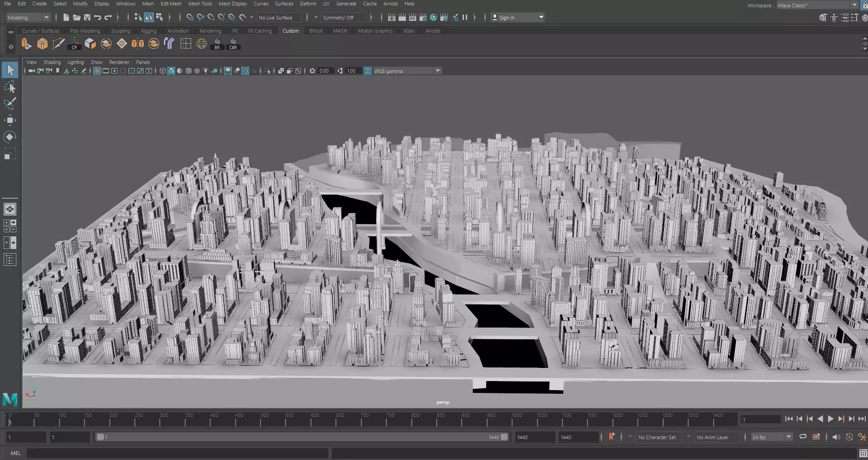
Task: Expand the No Character Set dropdown arrow
Action: click(630, 437)
